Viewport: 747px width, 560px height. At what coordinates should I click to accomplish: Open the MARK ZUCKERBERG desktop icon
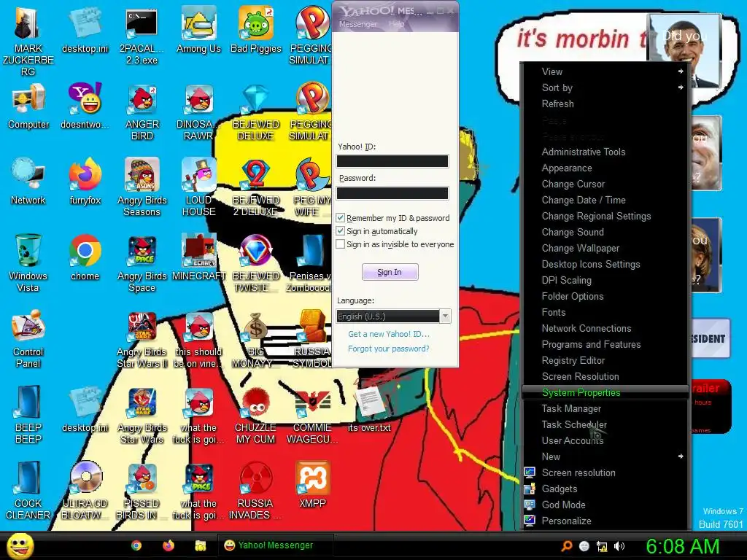pos(28,41)
